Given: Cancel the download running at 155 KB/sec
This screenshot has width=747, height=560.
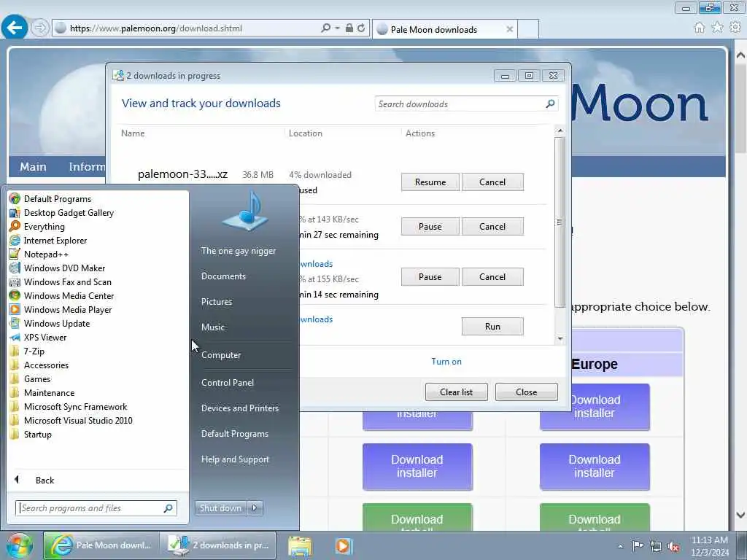Looking at the screenshot, I should [x=492, y=276].
